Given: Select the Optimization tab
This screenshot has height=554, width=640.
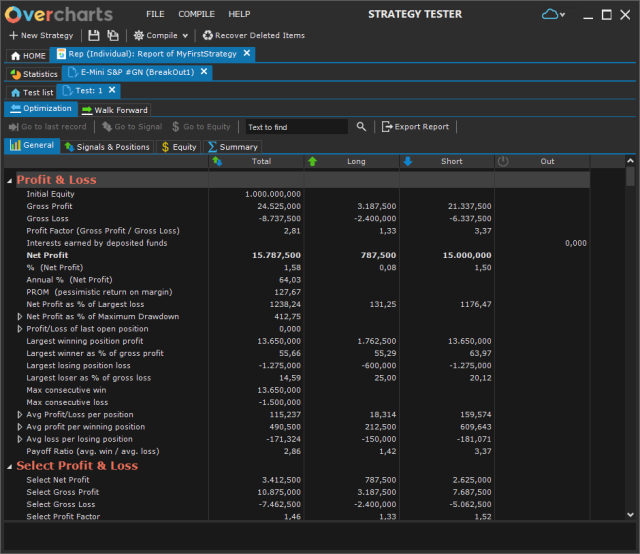Looking at the screenshot, I should (x=41, y=109).
